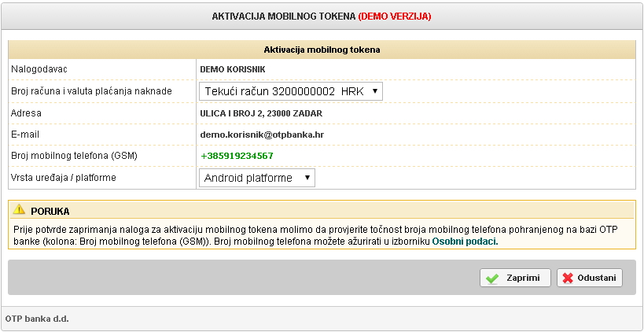Click the OTP banka d.d. footer text

tap(38, 319)
